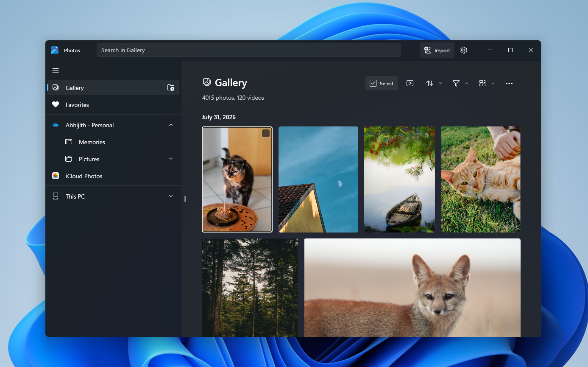
Task: Open This PC in sidebar
Action: 113,196
